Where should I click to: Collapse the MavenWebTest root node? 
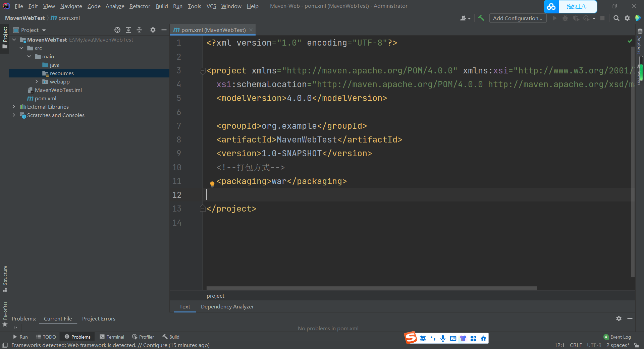[14, 40]
